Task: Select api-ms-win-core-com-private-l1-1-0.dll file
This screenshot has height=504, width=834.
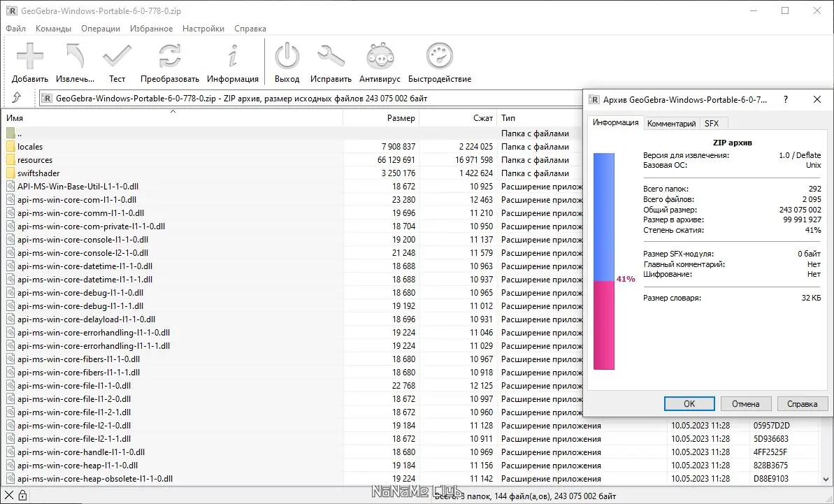Action: point(91,226)
